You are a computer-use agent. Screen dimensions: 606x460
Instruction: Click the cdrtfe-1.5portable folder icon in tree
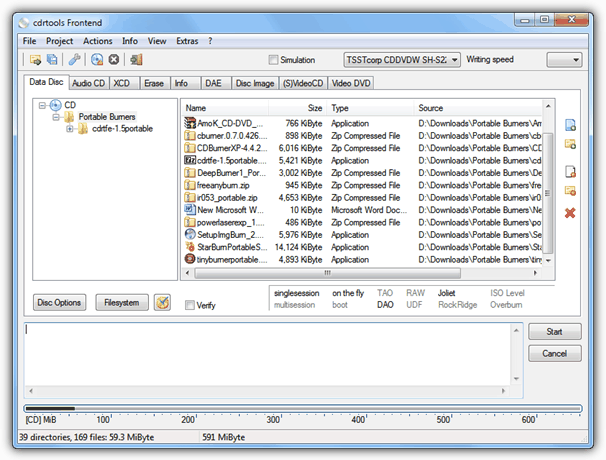coord(83,129)
